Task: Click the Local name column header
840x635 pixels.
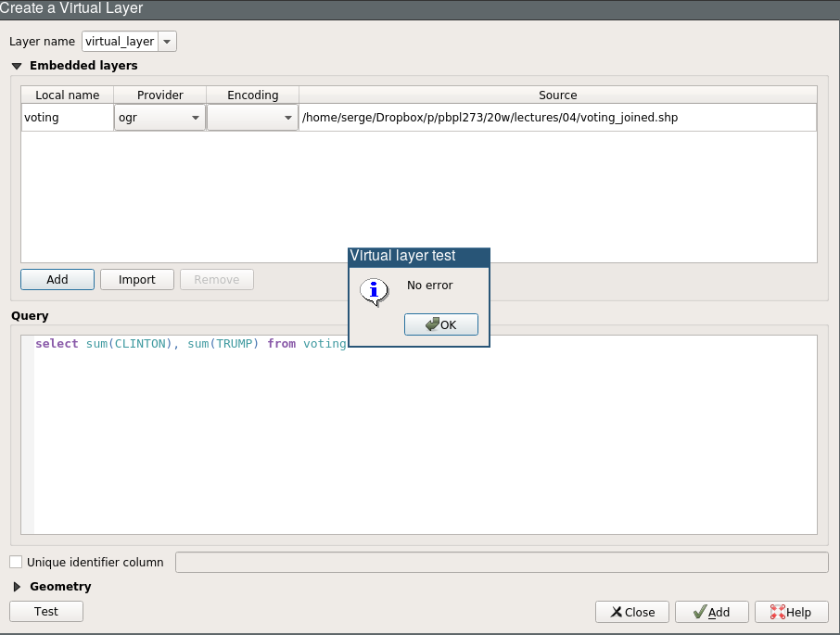Action: tap(67, 95)
